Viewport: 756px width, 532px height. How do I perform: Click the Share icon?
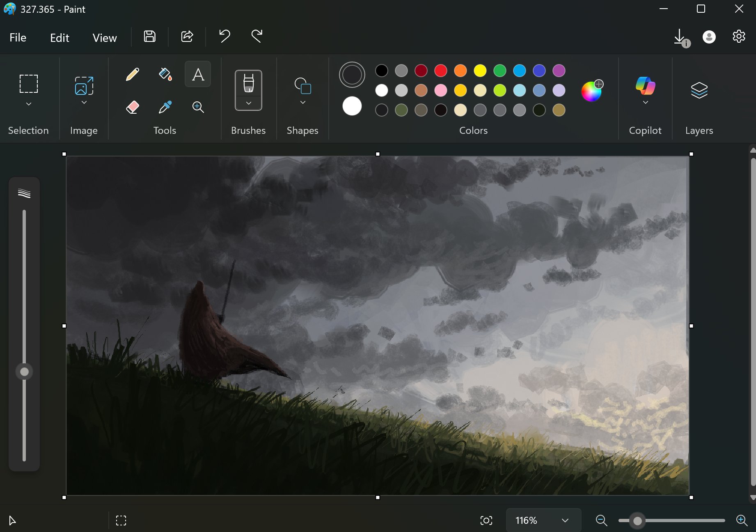(x=187, y=37)
